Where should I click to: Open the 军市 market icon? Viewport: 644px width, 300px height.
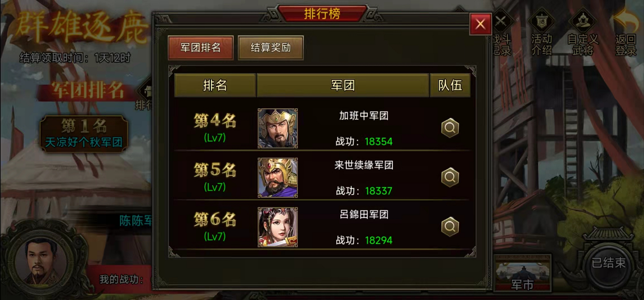(x=522, y=273)
